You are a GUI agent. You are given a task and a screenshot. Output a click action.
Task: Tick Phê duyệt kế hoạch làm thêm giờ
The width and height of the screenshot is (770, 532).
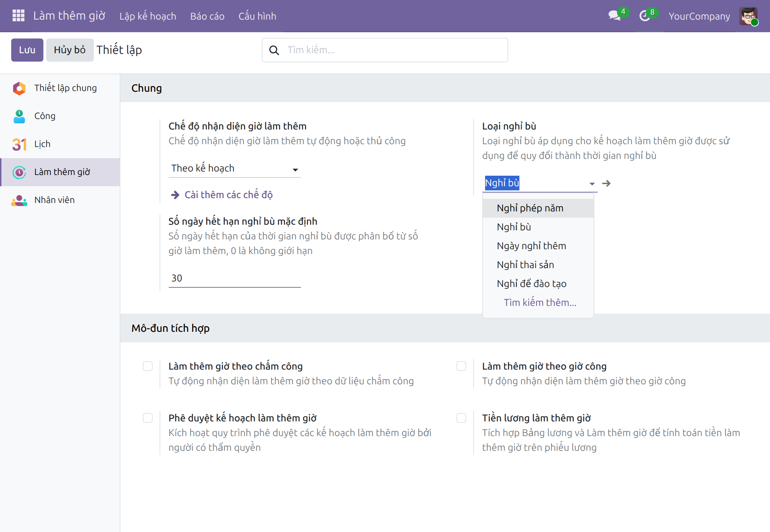[148, 418]
